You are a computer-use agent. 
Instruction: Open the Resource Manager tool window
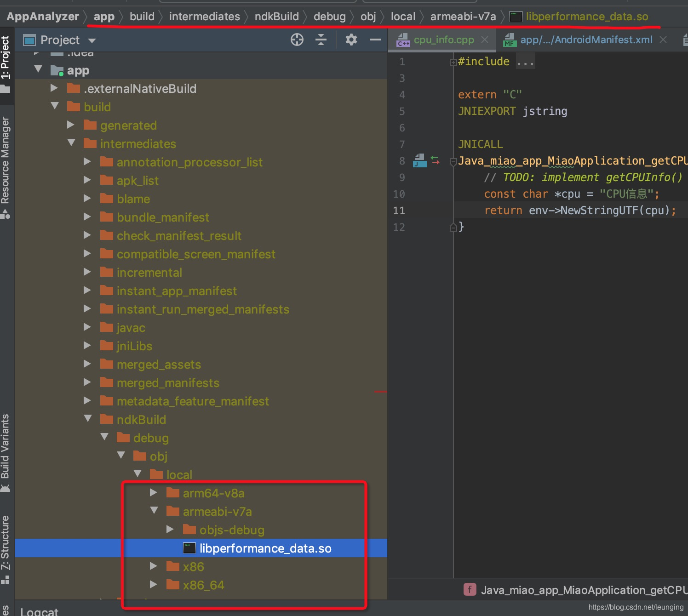(6, 167)
